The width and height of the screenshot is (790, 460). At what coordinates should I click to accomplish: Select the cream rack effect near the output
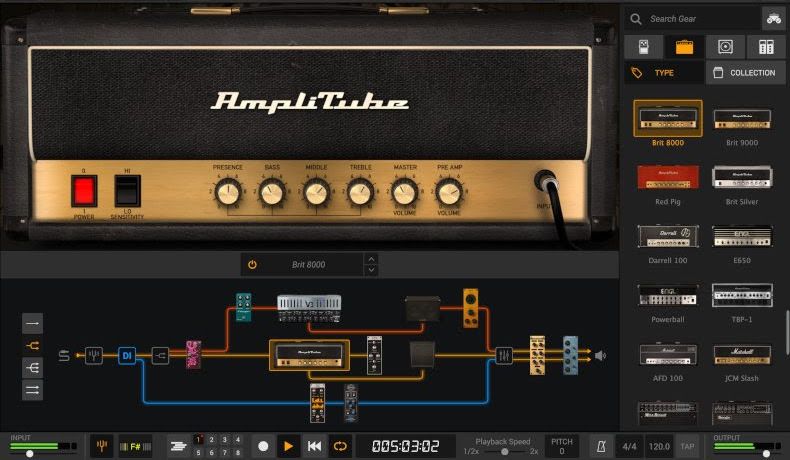[x=537, y=355]
